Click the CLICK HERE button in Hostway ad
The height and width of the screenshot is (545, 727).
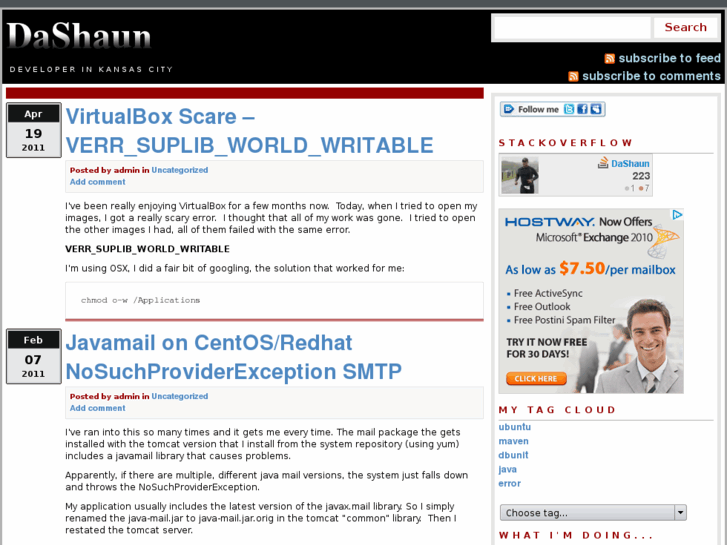tap(536, 378)
